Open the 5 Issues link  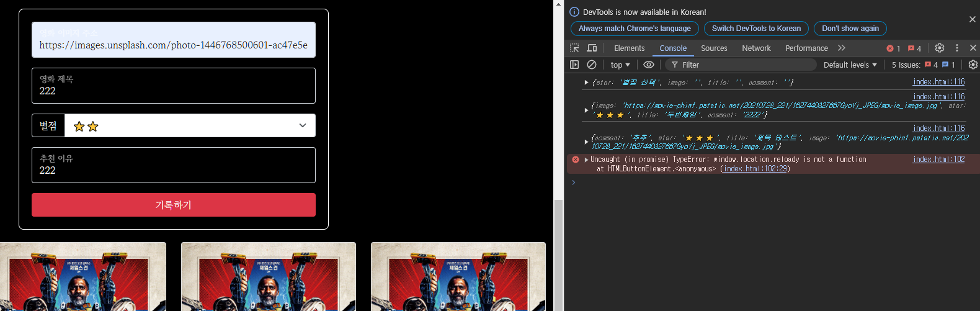[x=923, y=65]
